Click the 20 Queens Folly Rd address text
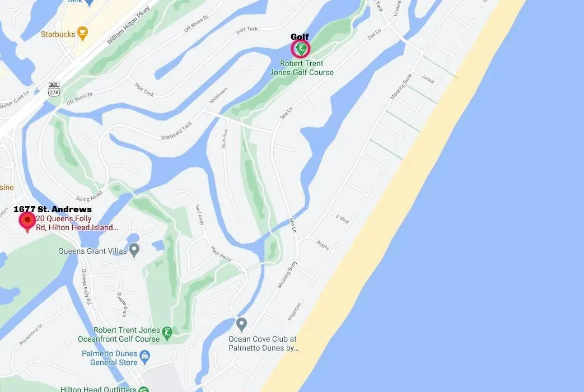584x392 pixels. 77,223
